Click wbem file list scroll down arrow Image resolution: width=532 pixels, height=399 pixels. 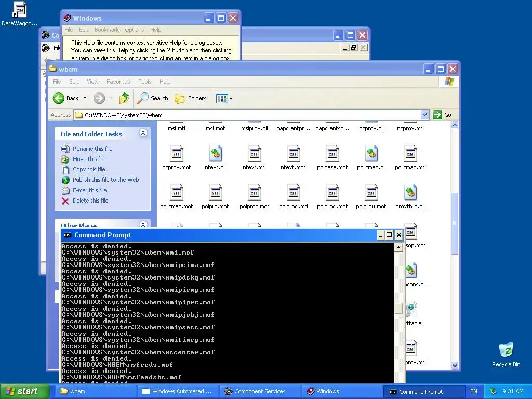(455, 365)
